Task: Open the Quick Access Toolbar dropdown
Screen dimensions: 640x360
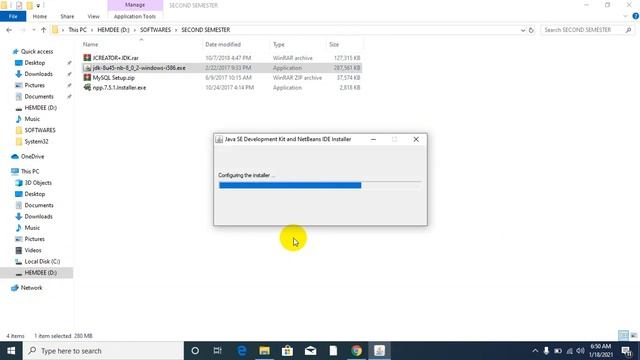Action: pos(38,6)
